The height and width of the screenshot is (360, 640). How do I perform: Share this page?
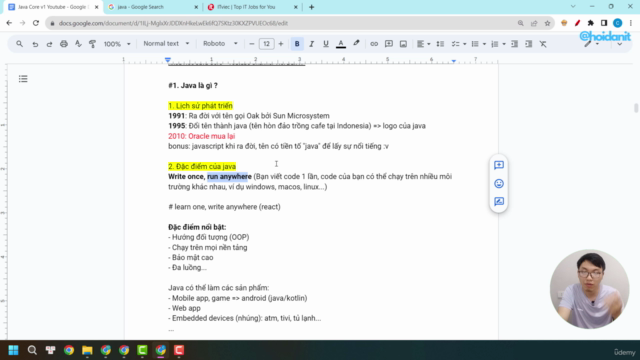point(534,23)
